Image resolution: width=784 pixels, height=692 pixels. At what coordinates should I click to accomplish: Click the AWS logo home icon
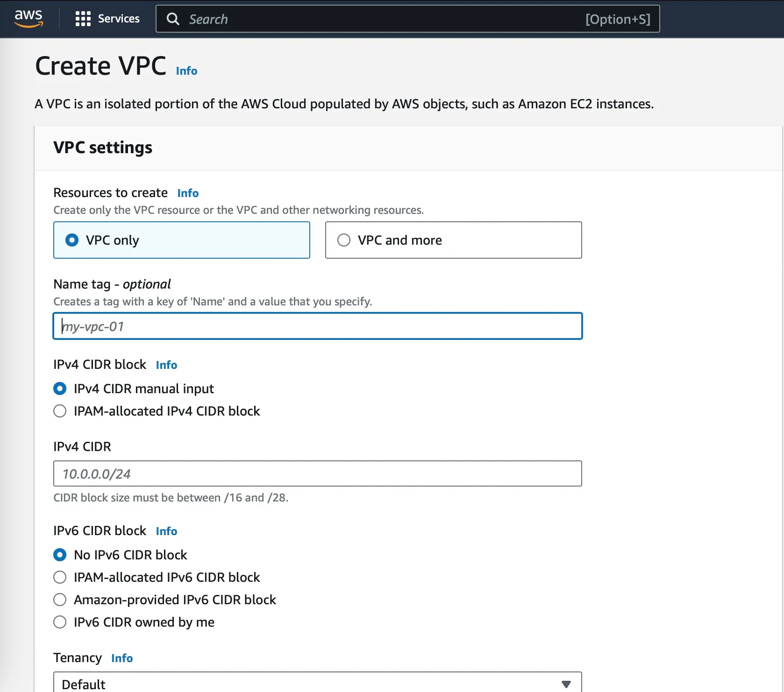[x=29, y=19]
